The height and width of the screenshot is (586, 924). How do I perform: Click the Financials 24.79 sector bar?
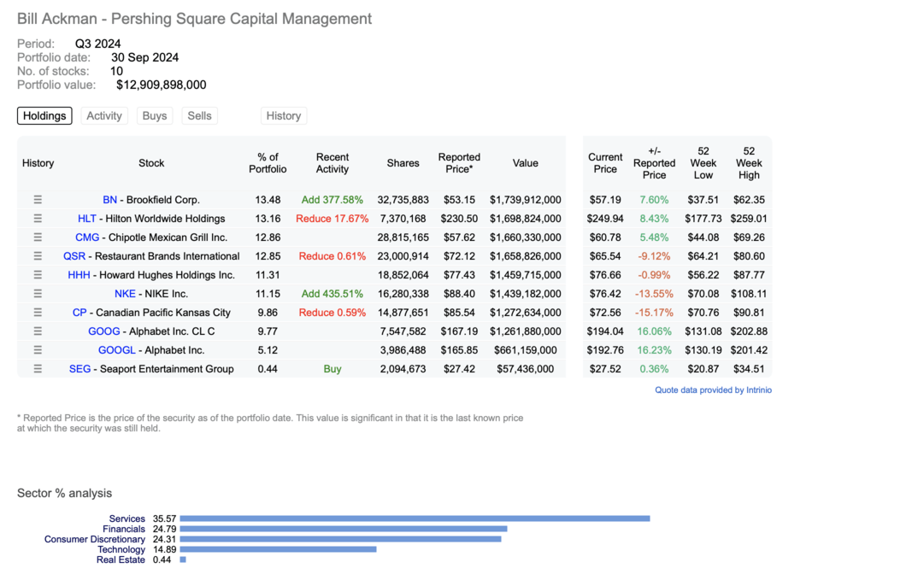[344, 529]
